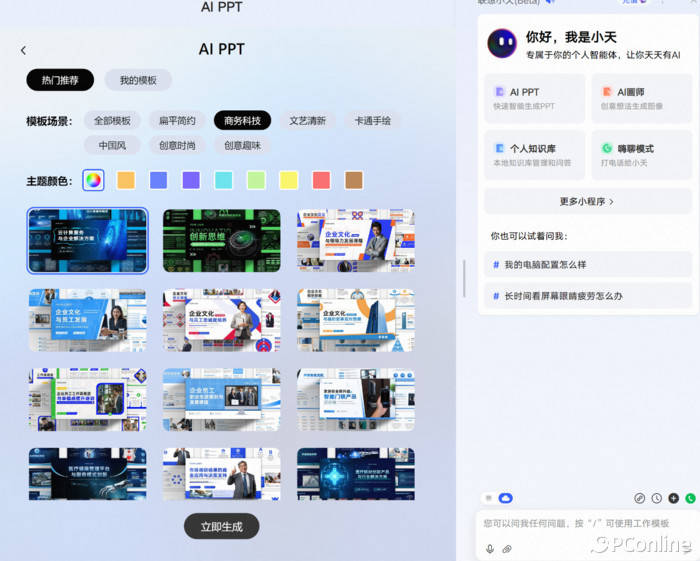Select red-blue 企业文化 template with standing woman

[222, 320]
